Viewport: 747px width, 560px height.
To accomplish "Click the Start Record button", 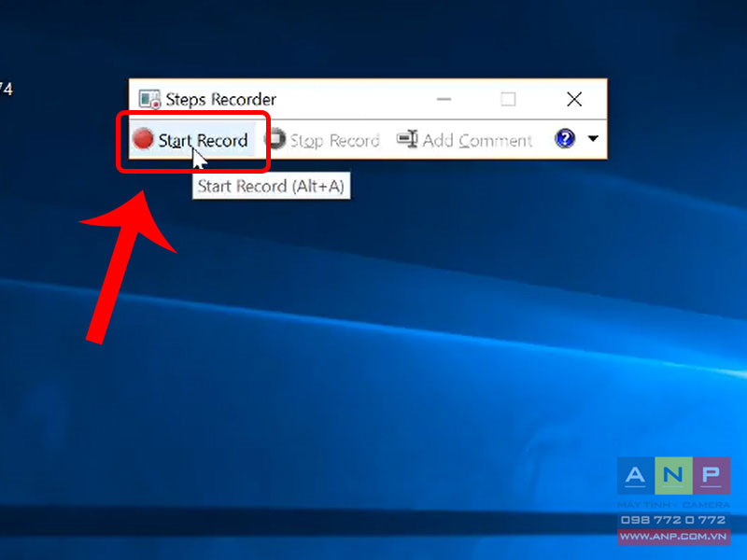I will click(x=191, y=140).
